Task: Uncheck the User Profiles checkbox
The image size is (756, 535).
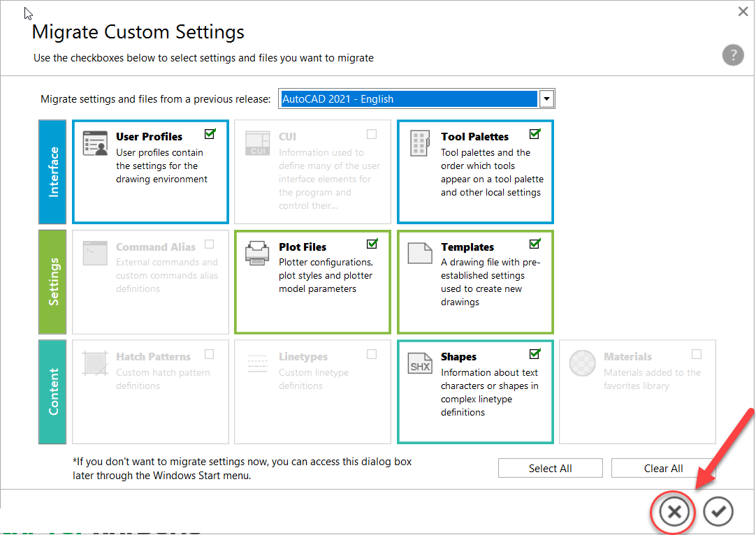Action: (x=210, y=133)
